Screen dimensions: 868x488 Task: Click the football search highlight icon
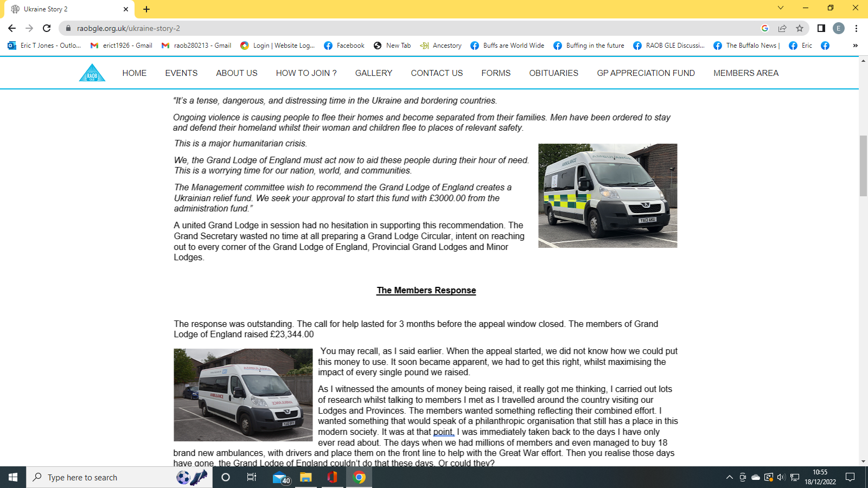point(192,477)
